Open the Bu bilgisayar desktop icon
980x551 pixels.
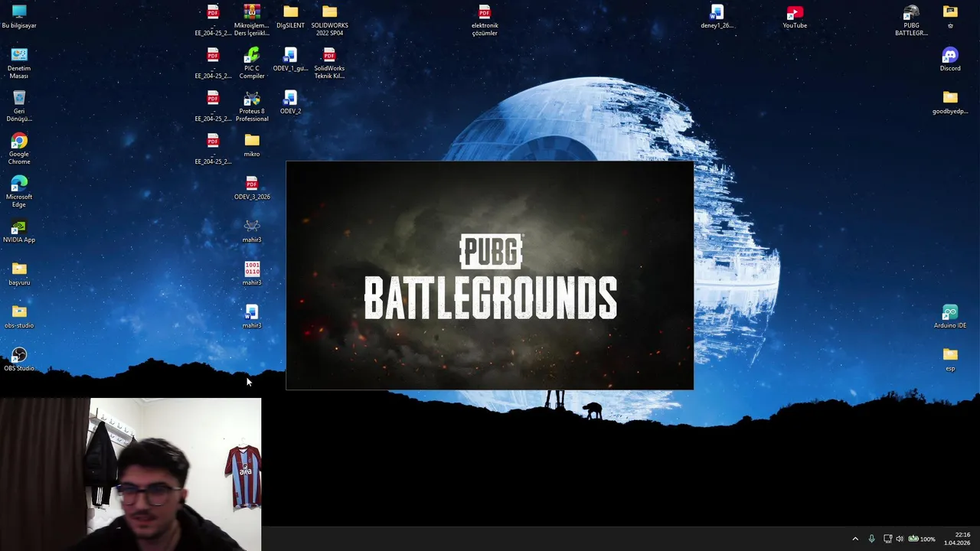tap(19, 17)
